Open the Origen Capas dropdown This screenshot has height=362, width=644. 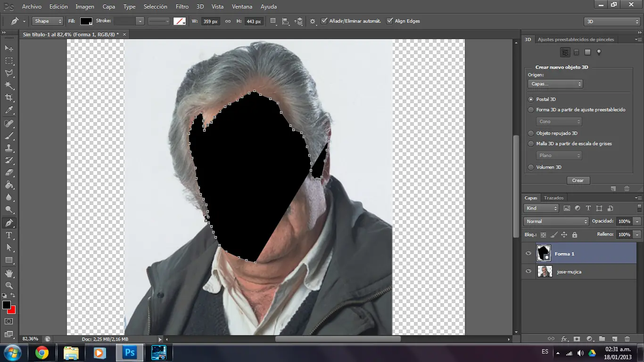[555, 84]
